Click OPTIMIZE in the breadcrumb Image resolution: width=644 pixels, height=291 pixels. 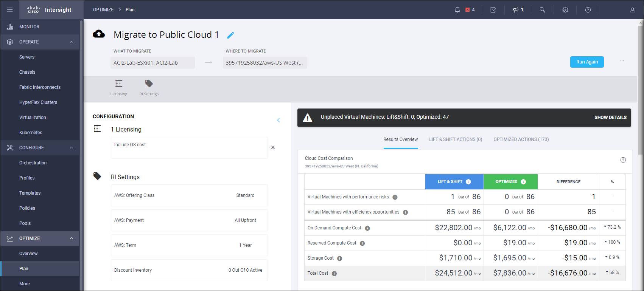click(103, 10)
